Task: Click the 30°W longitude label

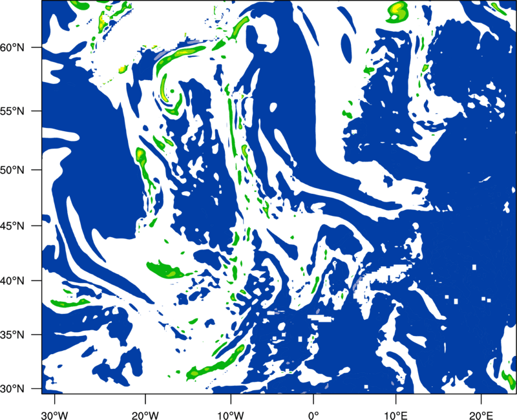Action: pyautogui.click(x=55, y=415)
